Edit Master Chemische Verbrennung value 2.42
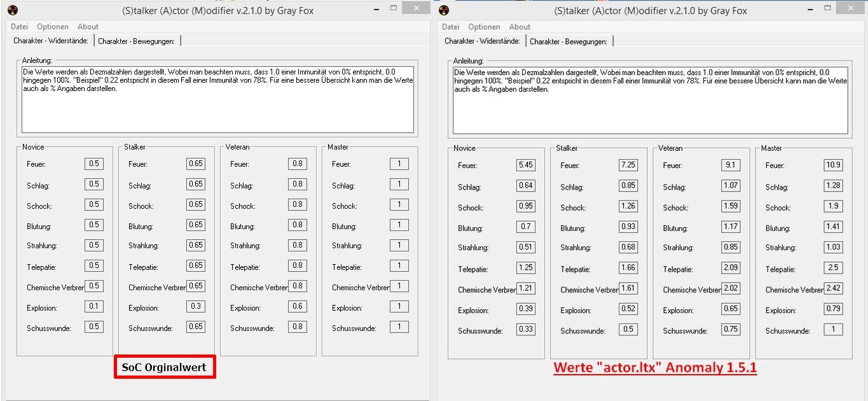 (833, 288)
